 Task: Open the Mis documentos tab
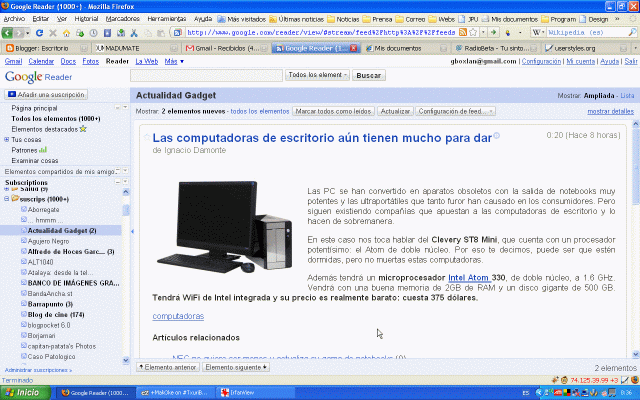coord(406,48)
